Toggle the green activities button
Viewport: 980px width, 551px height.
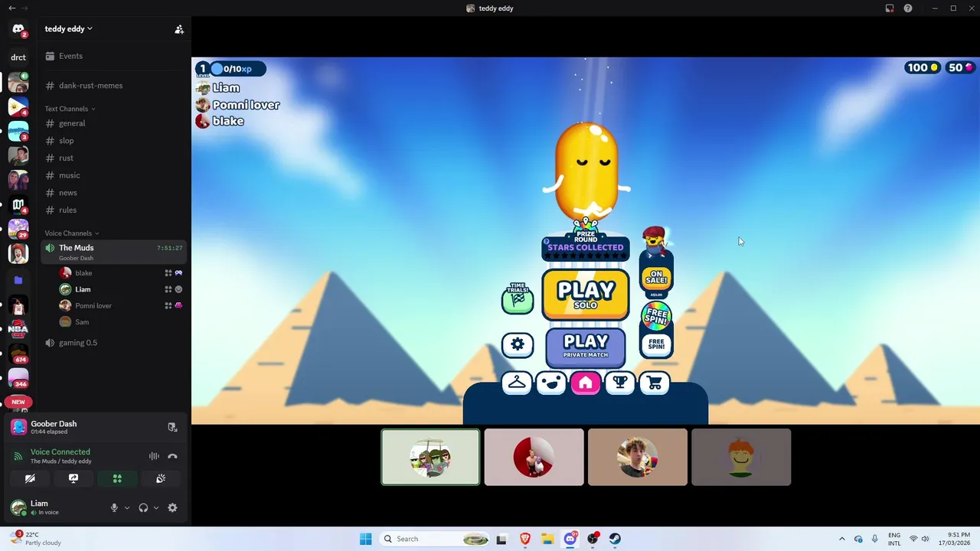pyautogui.click(x=117, y=478)
